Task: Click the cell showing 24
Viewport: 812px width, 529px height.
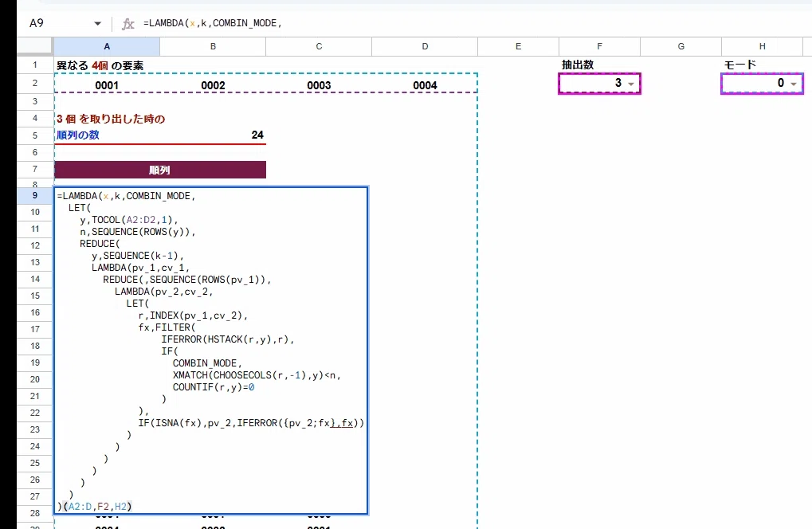Action: pyautogui.click(x=213, y=135)
